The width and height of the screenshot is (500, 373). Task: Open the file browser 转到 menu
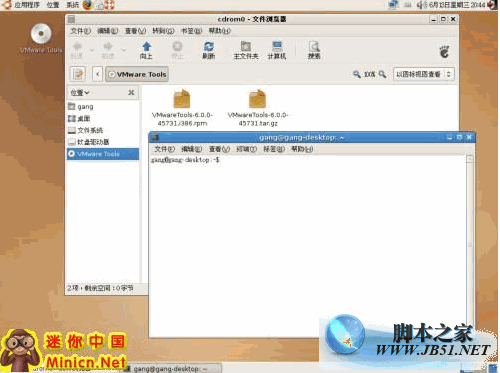(163, 31)
